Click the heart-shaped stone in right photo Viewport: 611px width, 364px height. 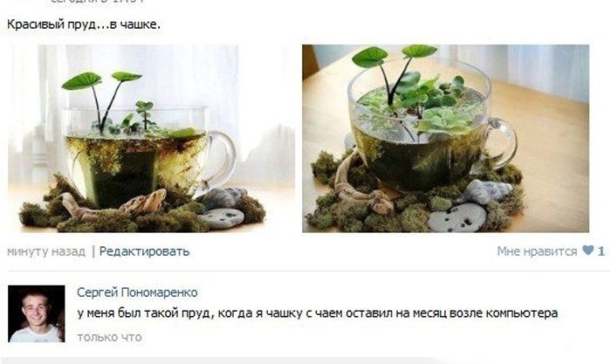pyautogui.click(x=457, y=218)
